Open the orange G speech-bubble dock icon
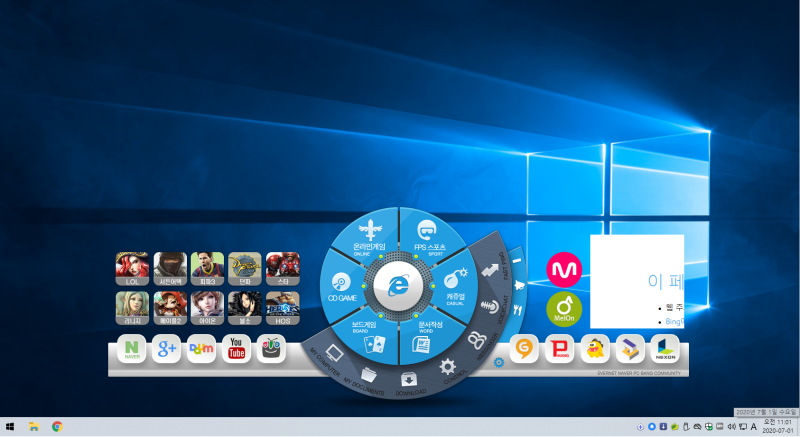This screenshot has width=800, height=437. (524, 349)
